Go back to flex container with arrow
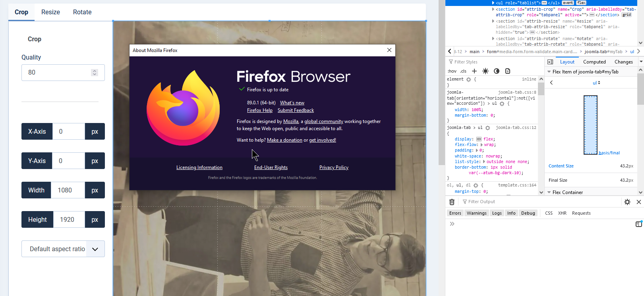 point(551,83)
